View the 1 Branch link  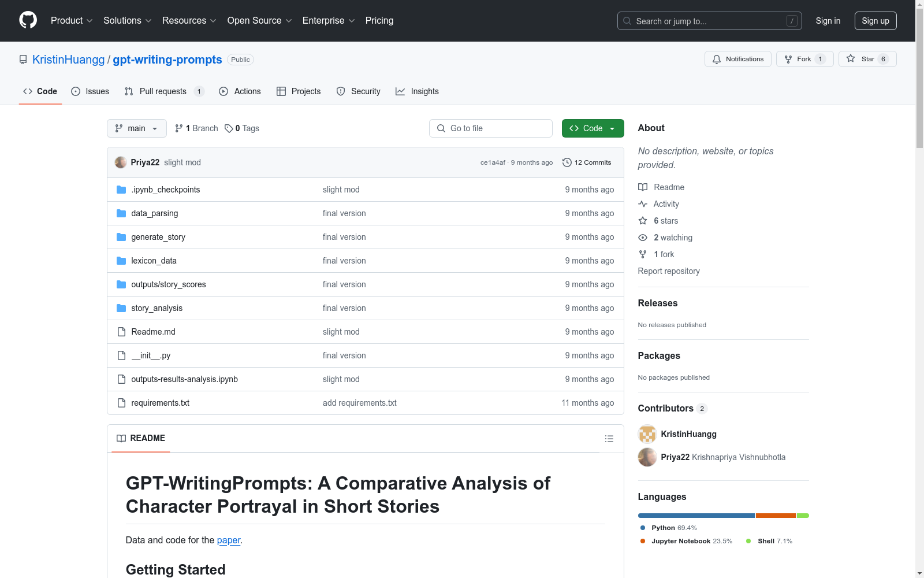coord(196,128)
